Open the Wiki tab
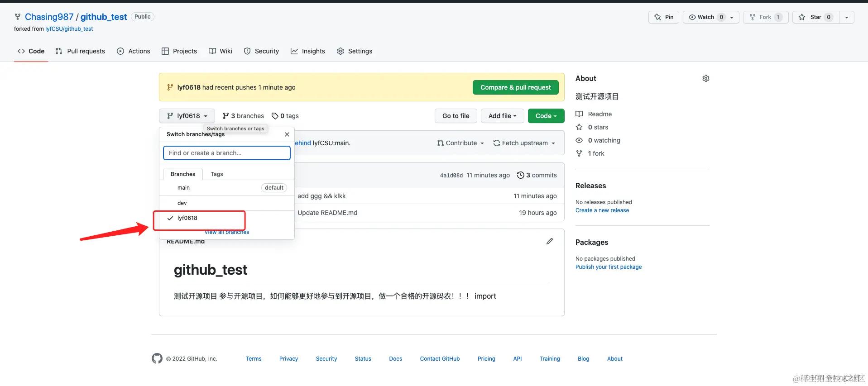Viewport: 868px width, 386px height. click(221, 51)
